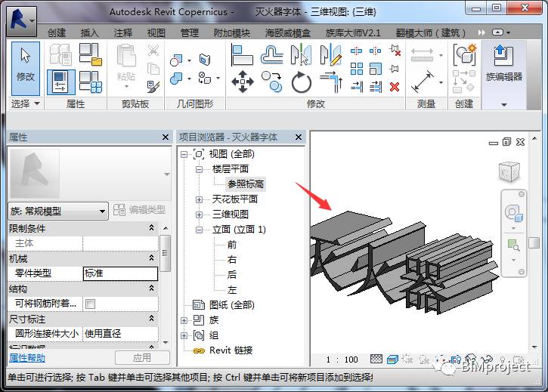Click the visual style icon in view bar
This screenshot has width=548, height=392.
point(394,360)
